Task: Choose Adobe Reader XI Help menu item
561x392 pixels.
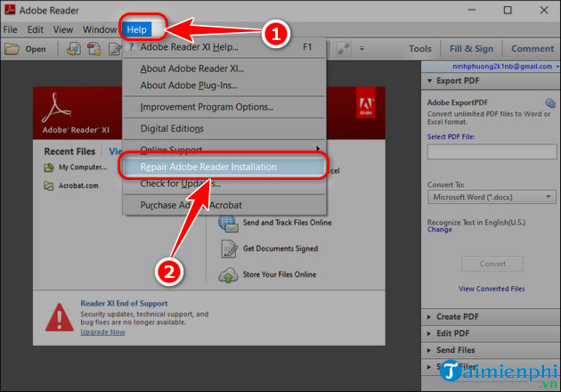Action: 224,47
